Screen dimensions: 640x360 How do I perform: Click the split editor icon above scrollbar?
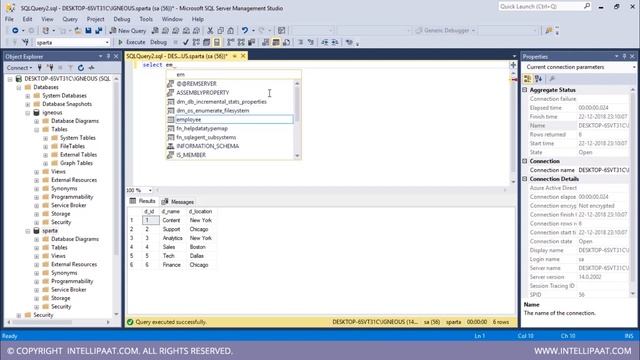click(513, 65)
